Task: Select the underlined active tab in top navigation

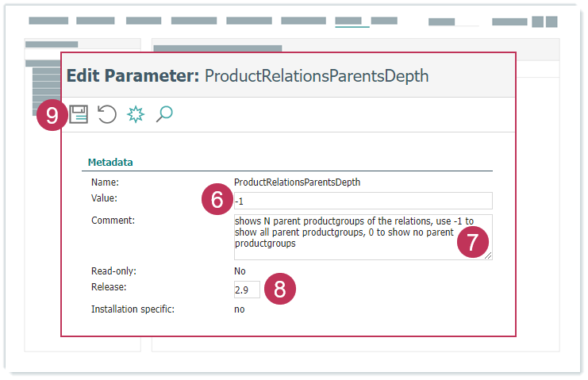Action: [352, 21]
